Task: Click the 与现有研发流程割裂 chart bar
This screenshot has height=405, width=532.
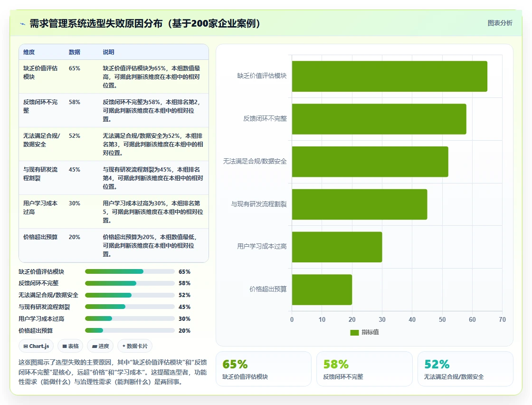Action: click(x=360, y=204)
